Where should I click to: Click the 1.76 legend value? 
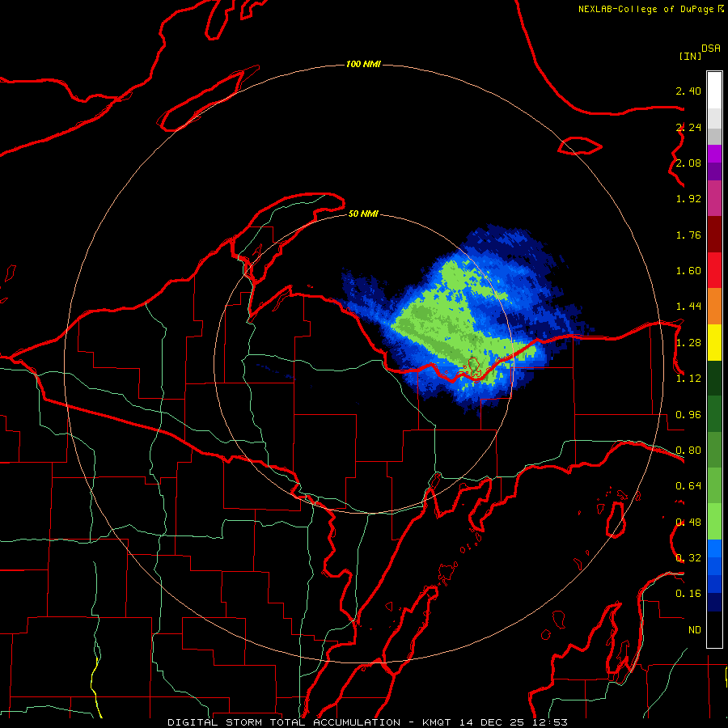(688, 235)
